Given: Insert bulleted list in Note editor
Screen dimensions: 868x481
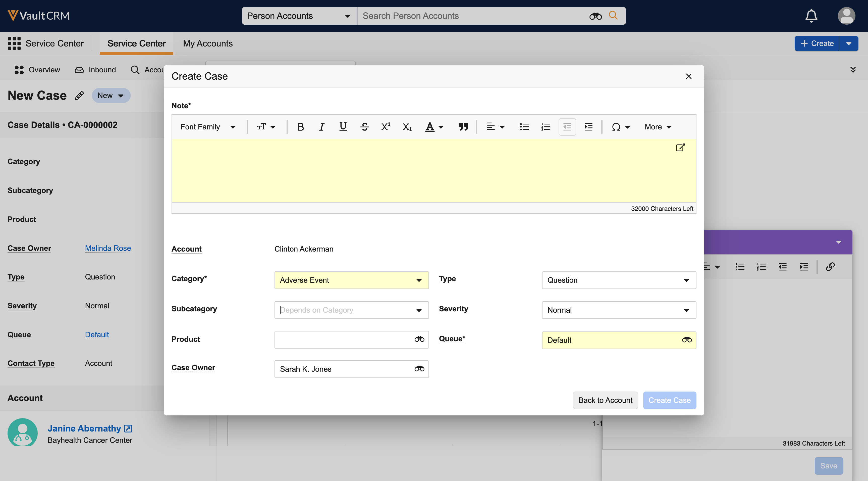Looking at the screenshot, I should pos(524,127).
